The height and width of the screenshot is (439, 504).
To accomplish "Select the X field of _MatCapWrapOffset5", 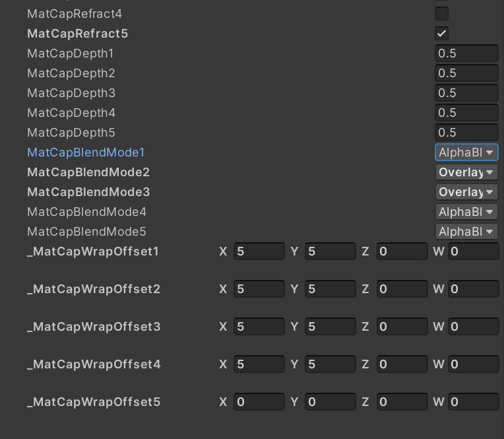I will tap(259, 402).
